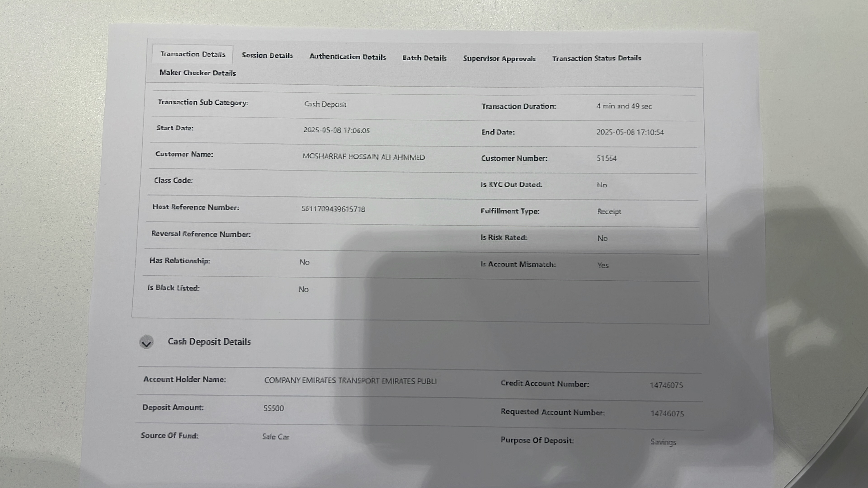The height and width of the screenshot is (488, 868).
Task: Click the Sale Car source of fund
Action: [275, 437]
